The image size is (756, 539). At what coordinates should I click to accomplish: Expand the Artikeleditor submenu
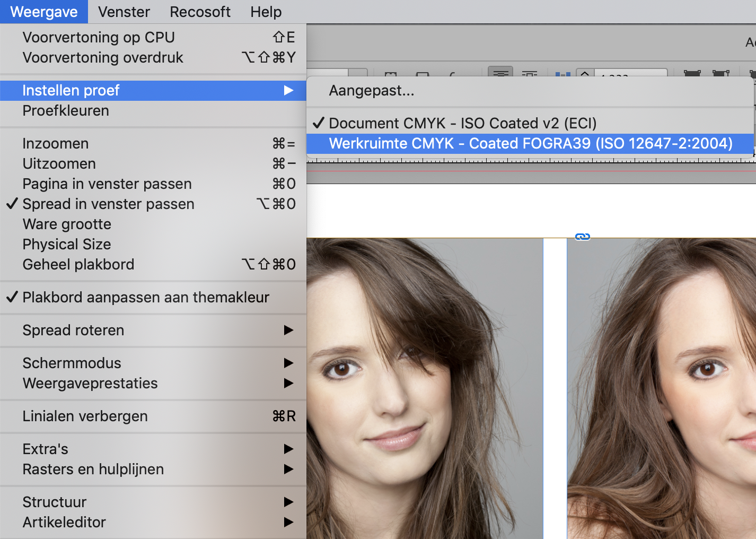coord(153,522)
